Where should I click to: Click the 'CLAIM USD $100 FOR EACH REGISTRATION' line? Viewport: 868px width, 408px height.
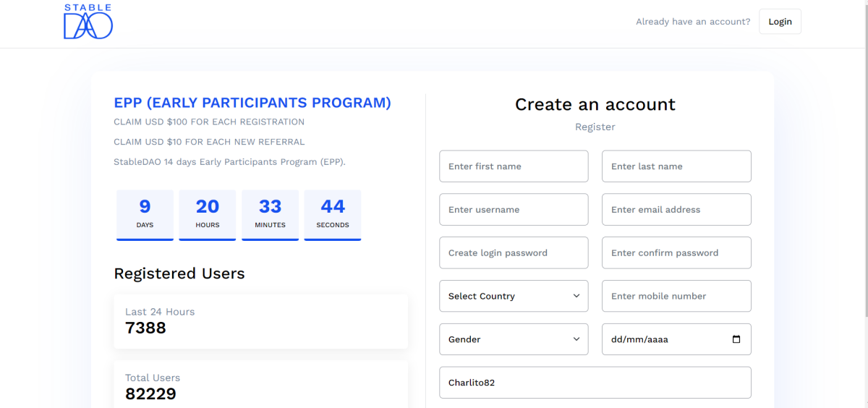coord(209,122)
